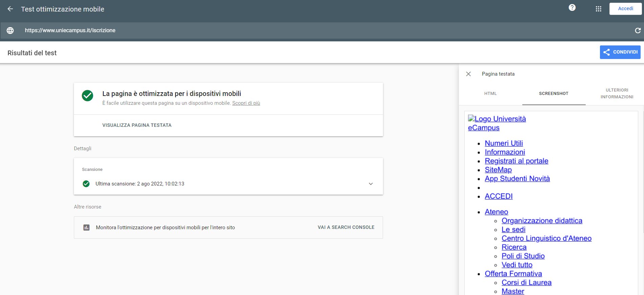Click the globe icon beside URL
The height and width of the screenshot is (295, 644).
[x=11, y=31]
